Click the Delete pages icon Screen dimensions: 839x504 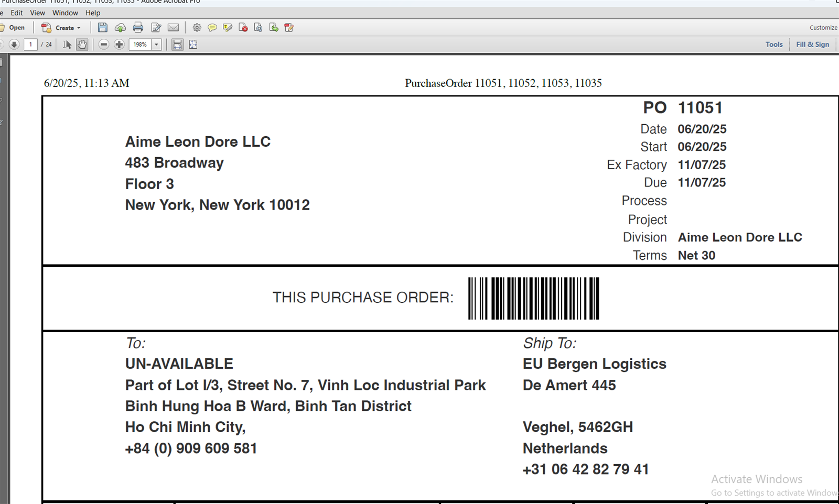(x=243, y=28)
